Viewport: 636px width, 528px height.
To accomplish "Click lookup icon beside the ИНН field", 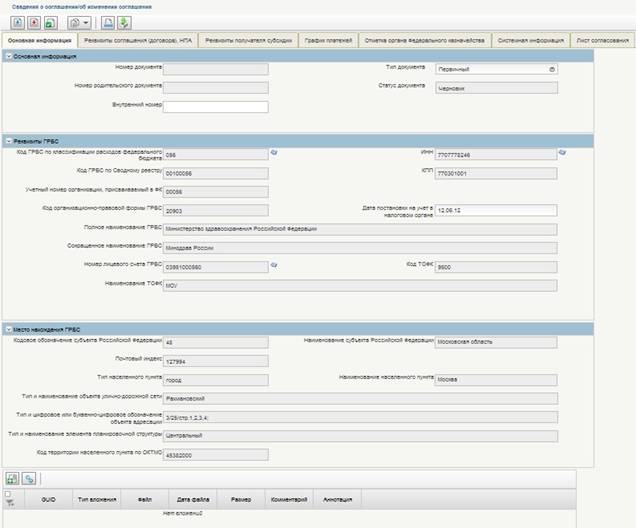I will [x=562, y=153].
